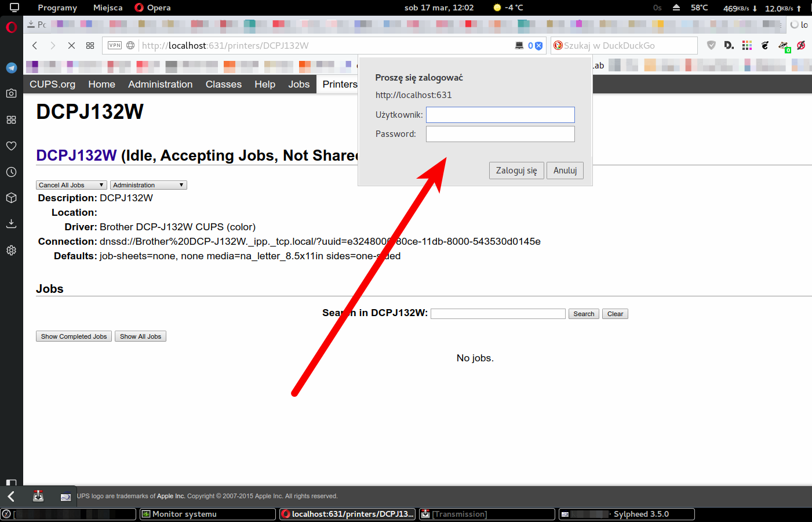Click the desktop monitor icon in top-left panel
The height and width of the screenshot is (522, 812).
[14, 8]
